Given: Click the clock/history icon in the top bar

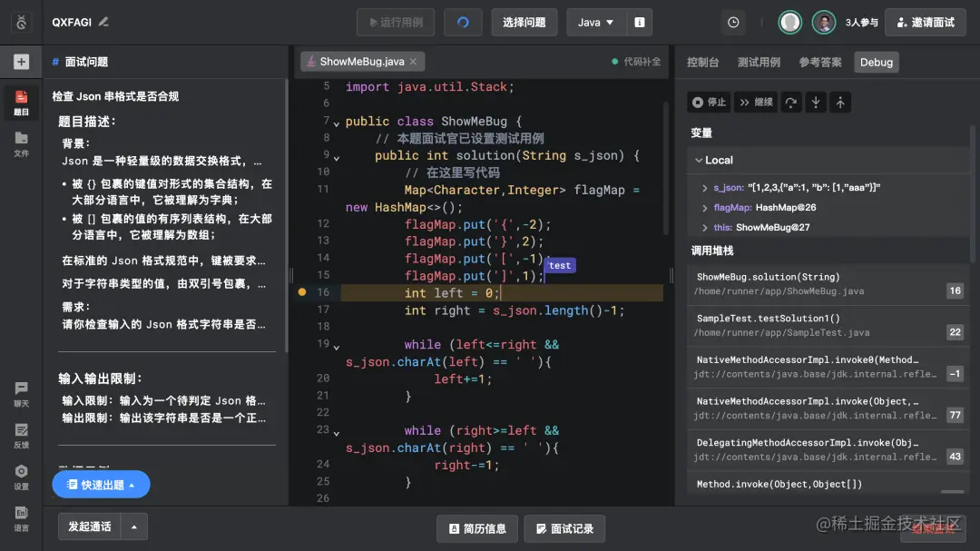Looking at the screenshot, I should (x=733, y=22).
